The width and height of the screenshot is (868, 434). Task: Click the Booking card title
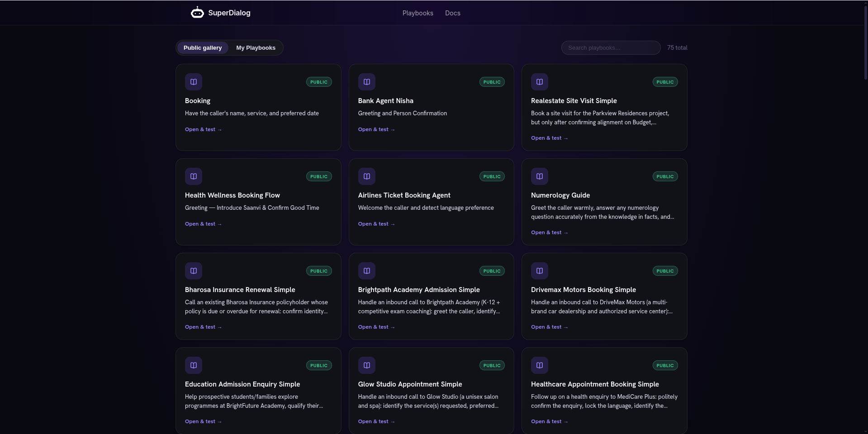click(198, 101)
